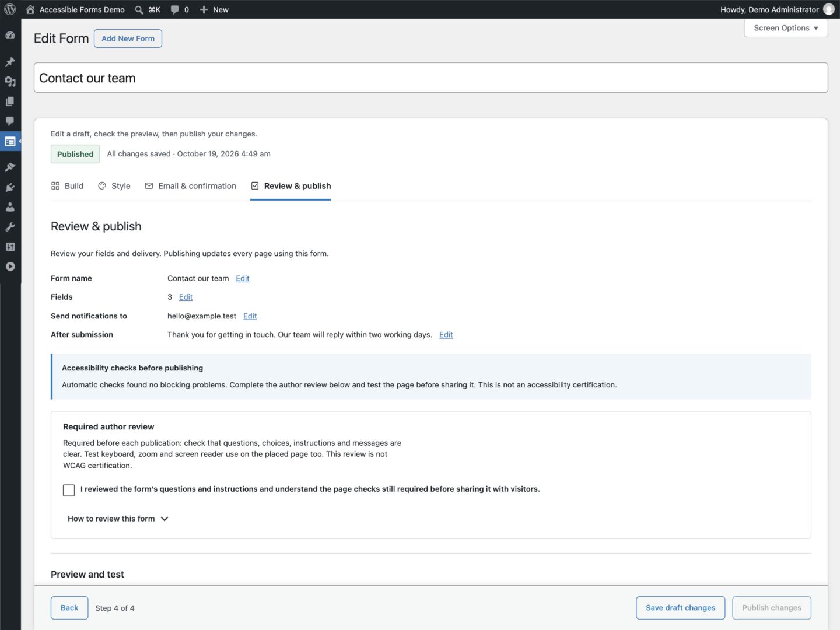840x630 pixels.
Task: Open the comments bubble in the admin bar
Action: point(180,9)
